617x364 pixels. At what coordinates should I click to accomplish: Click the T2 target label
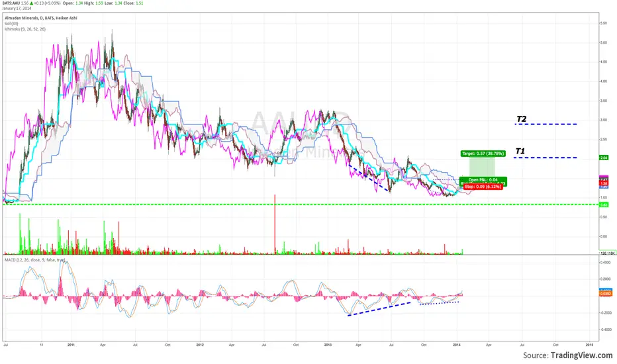tap(521, 119)
